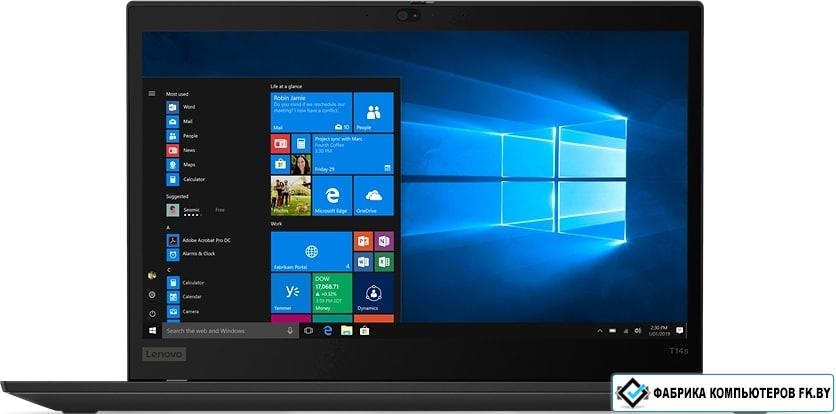The height and width of the screenshot is (414, 836).
Task: Open the OneNote tile
Action: (384, 241)
